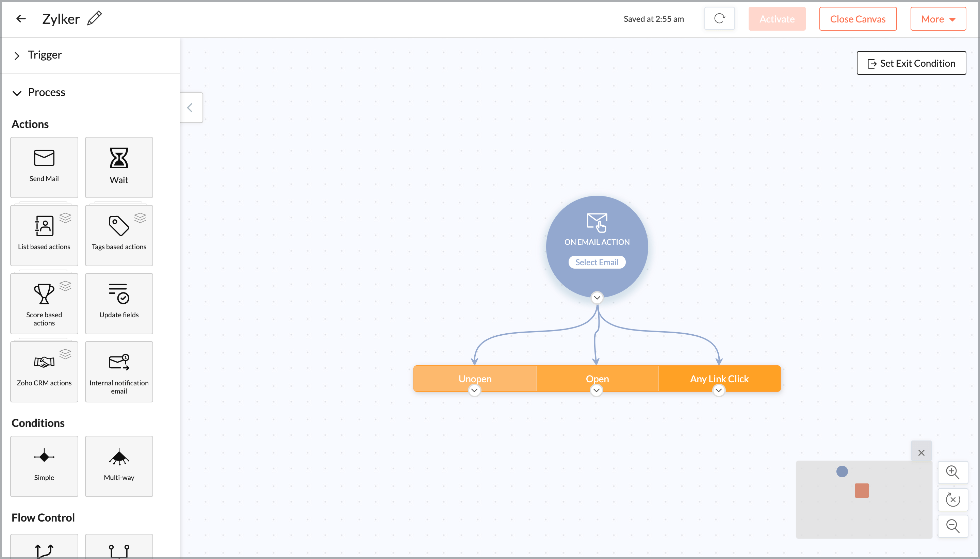
Task: Click the refresh icon button
Action: [x=719, y=18]
